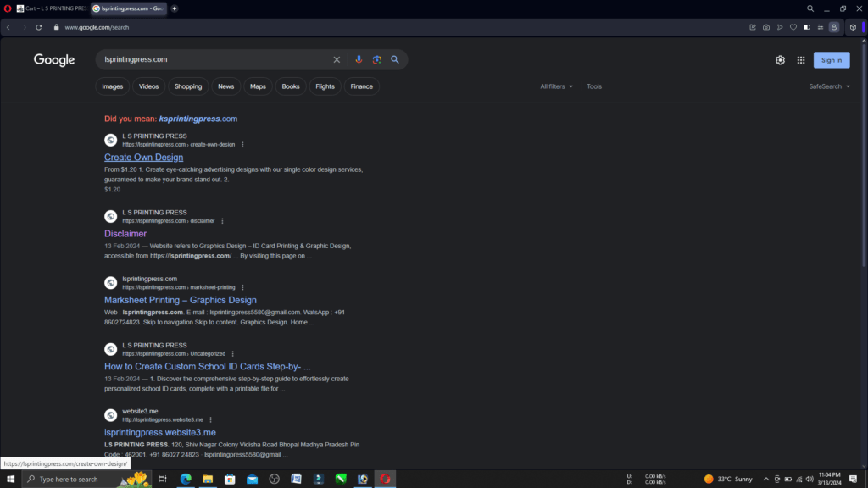Open a new browser tab with plus icon
This screenshot has width=868, height=488.
point(175,8)
